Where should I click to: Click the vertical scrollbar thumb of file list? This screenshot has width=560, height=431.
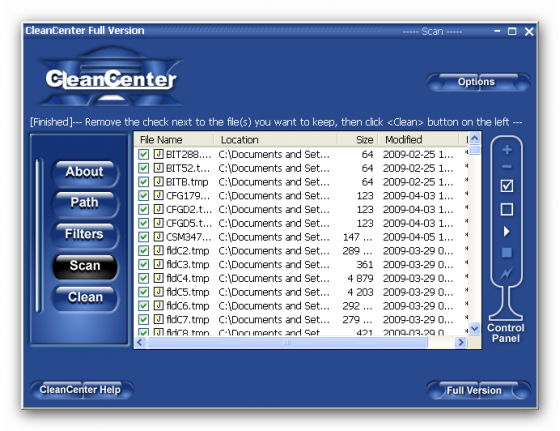pyautogui.click(x=475, y=149)
